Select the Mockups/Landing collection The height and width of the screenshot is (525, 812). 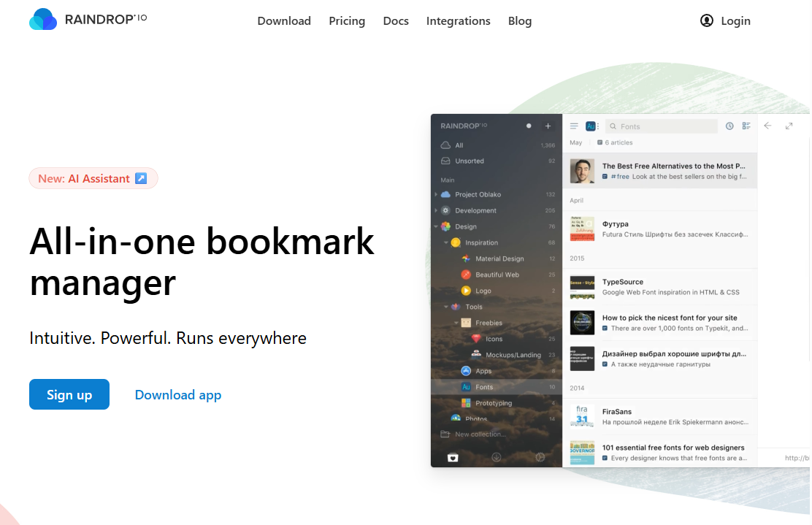click(x=496, y=355)
